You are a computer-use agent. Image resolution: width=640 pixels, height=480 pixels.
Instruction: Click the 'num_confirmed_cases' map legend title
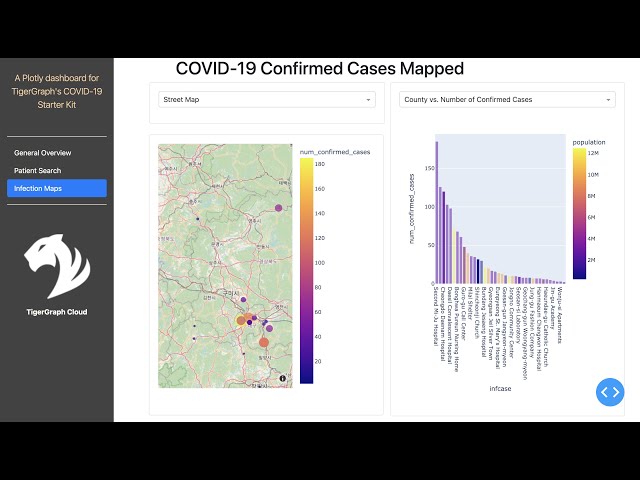[x=335, y=152]
